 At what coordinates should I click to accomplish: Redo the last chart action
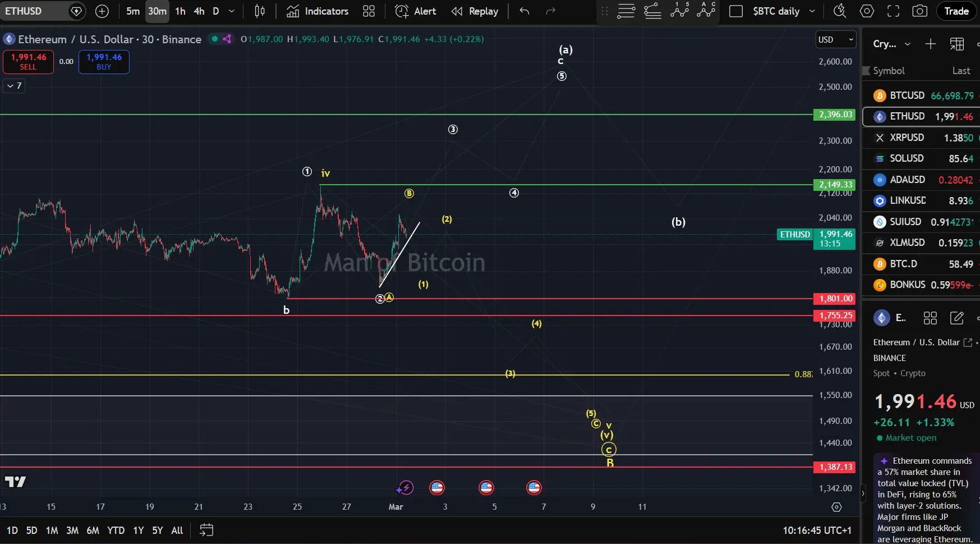coord(551,11)
